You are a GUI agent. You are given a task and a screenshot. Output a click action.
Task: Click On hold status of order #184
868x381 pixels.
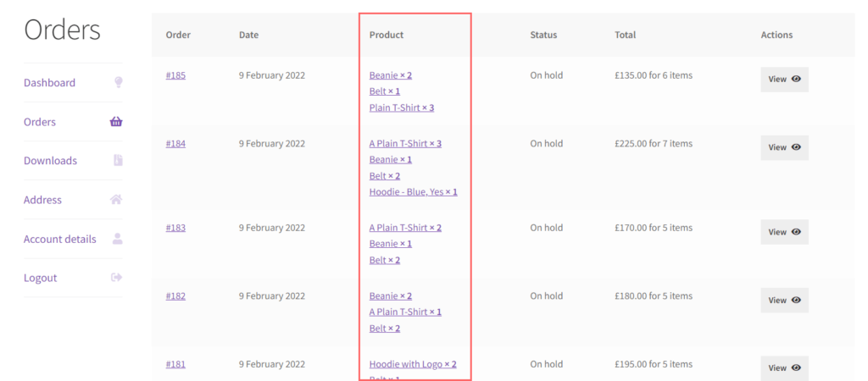[x=547, y=144]
